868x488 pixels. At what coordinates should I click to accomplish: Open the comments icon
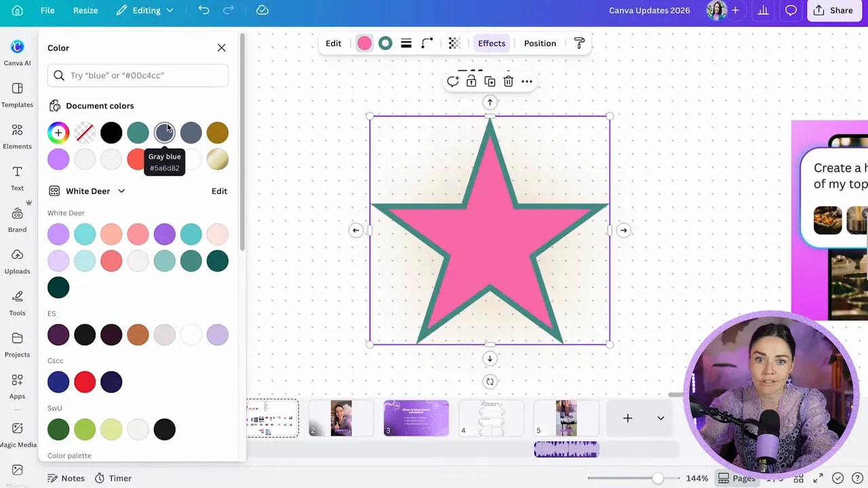791,10
